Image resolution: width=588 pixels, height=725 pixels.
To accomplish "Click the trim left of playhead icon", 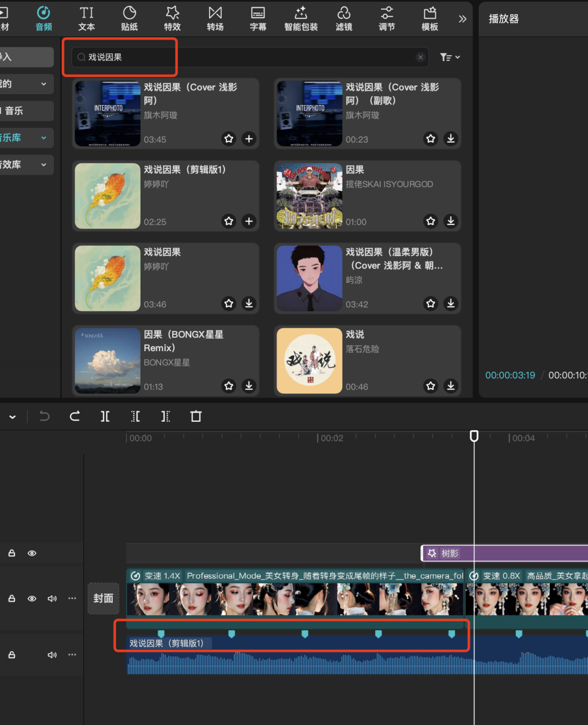I will tap(136, 416).
